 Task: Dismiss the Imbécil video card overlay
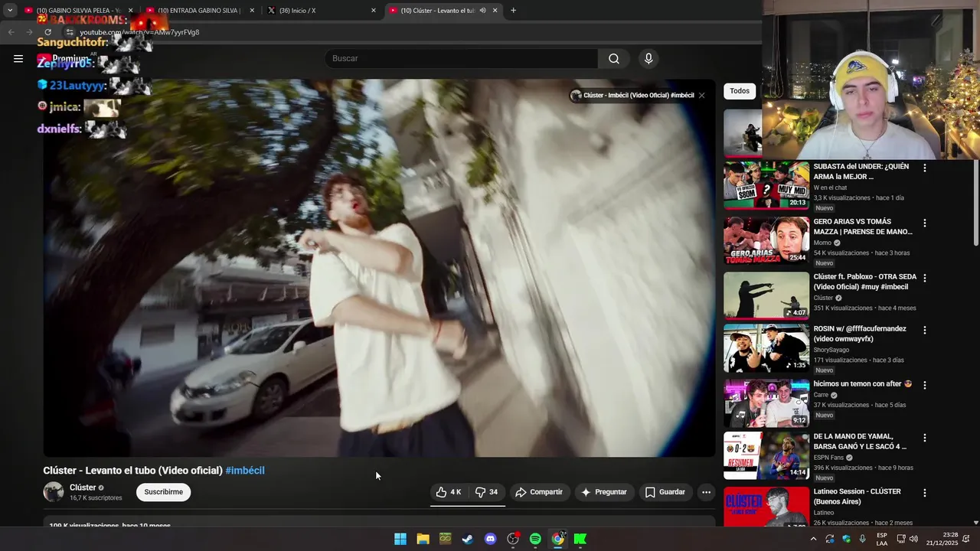[x=701, y=96]
